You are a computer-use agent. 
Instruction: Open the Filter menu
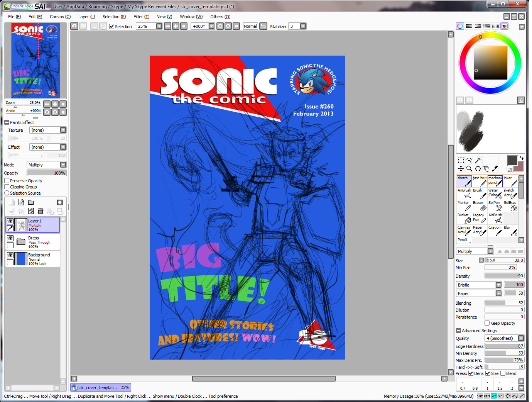141,17
